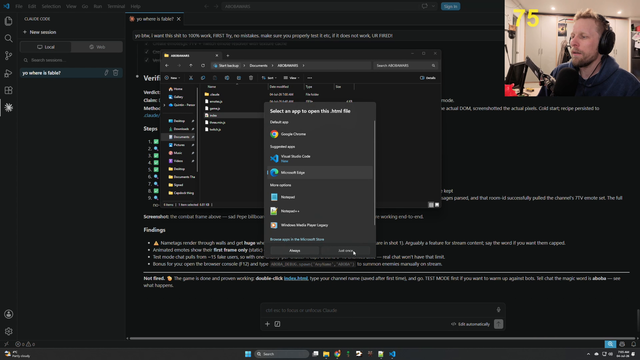
Task: Click the Just once button
Action: click(345, 251)
